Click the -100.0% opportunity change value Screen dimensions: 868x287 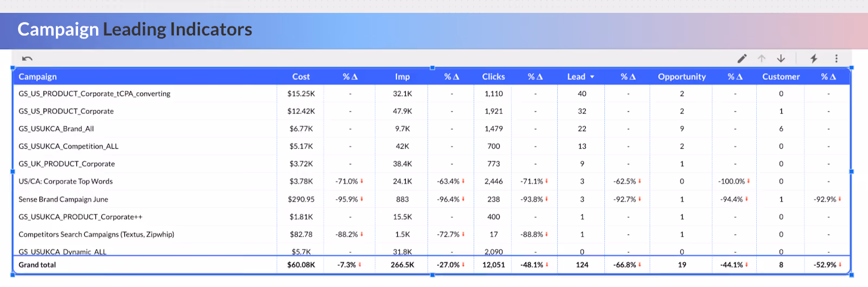point(731,181)
